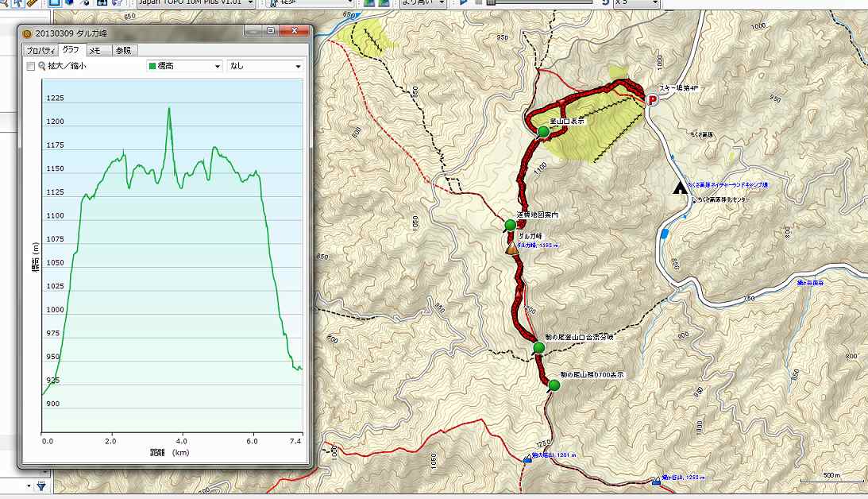Viewport: 868px width, 499px height.
Task: Click the 鍋ヶ谷渓谷 blue label
Action: point(811,282)
